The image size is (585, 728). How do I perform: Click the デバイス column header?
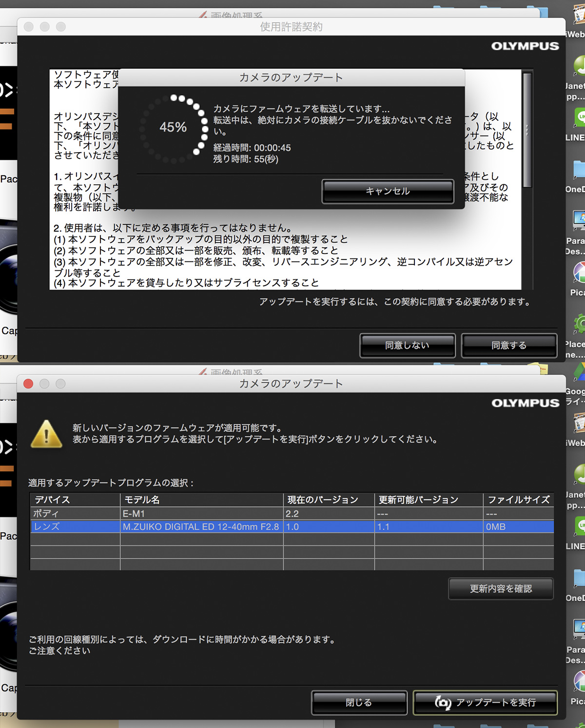[x=75, y=500]
